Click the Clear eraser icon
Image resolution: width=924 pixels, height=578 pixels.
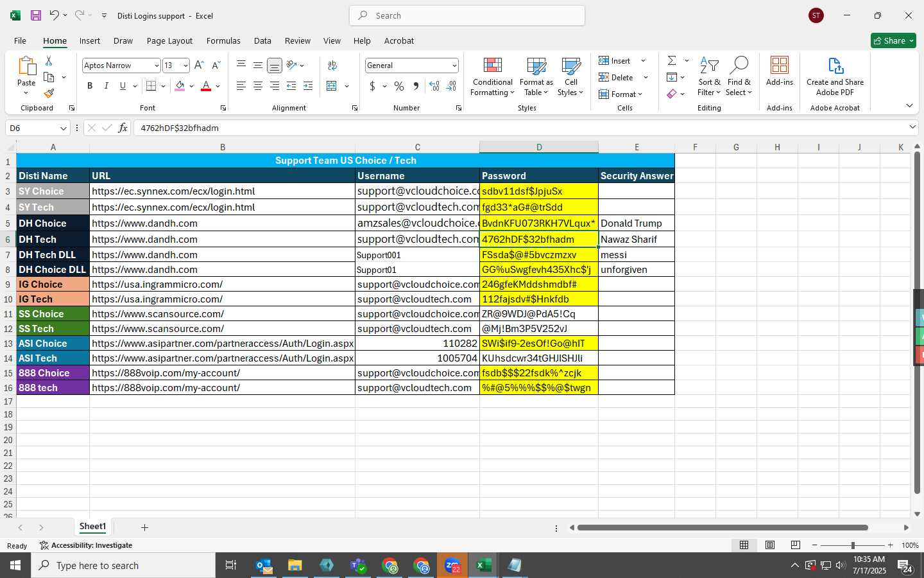click(x=672, y=94)
